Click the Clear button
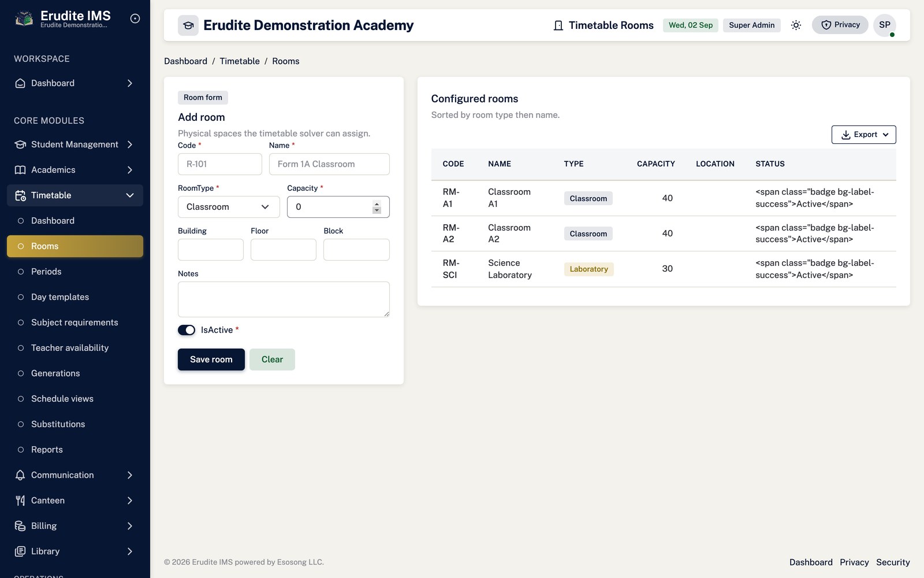 click(272, 360)
